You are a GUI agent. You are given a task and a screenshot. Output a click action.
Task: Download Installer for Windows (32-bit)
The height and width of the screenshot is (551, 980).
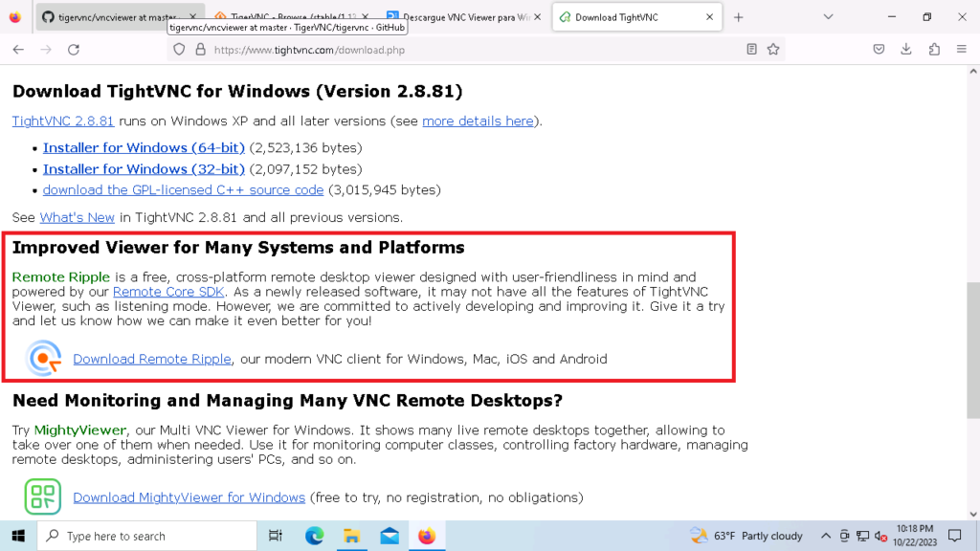[x=144, y=169]
